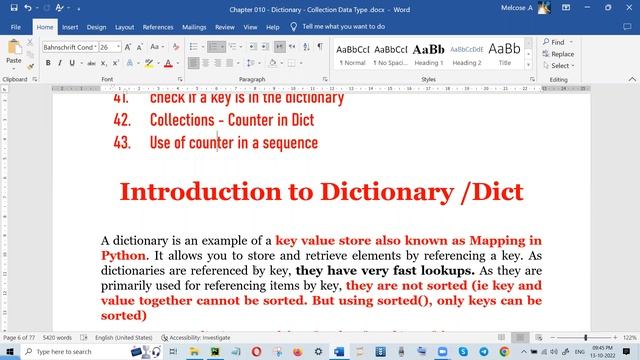
Task: Open the Font dialog launcher
Action: click(x=180, y=79)
